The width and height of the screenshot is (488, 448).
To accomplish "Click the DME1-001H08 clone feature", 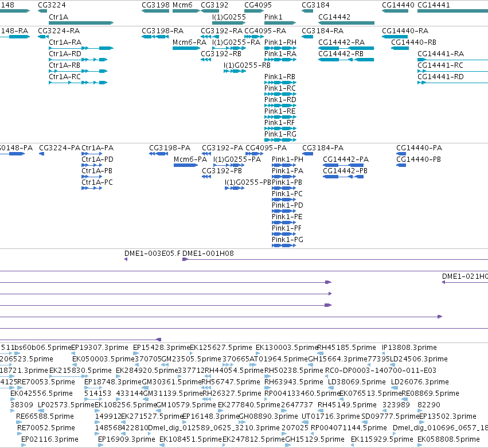I will click(x=335, y=259).
